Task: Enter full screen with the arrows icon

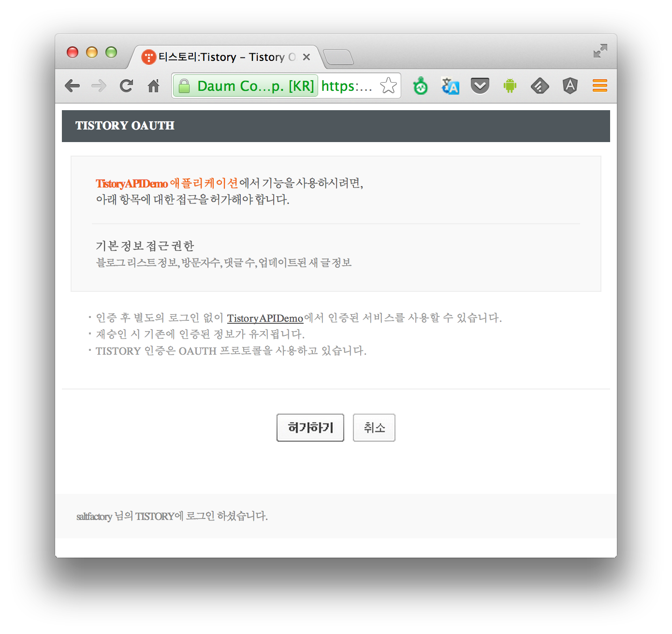Action: click(600, 51)
